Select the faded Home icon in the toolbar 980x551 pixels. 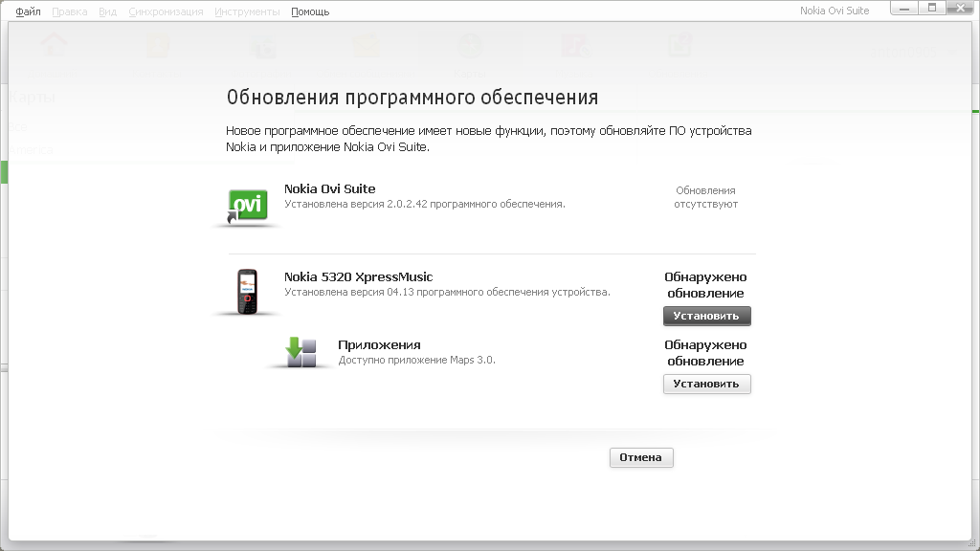coord(54,46)
